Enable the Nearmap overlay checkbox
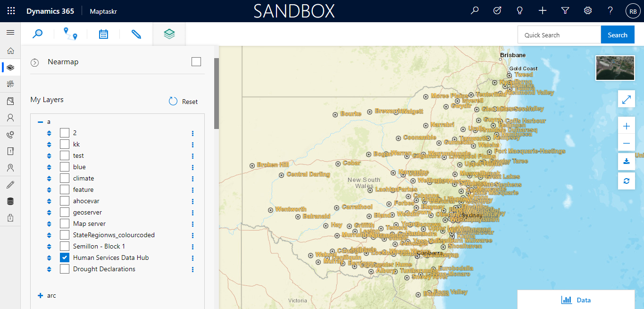 pyautogui.click(x=196, y=61)
